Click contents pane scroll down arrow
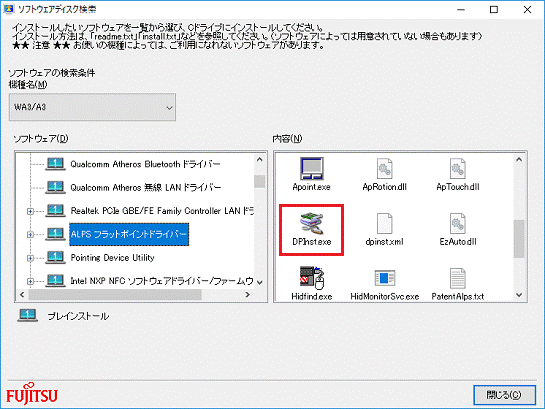This screenshot has width=545, height=409. point(519,295)
